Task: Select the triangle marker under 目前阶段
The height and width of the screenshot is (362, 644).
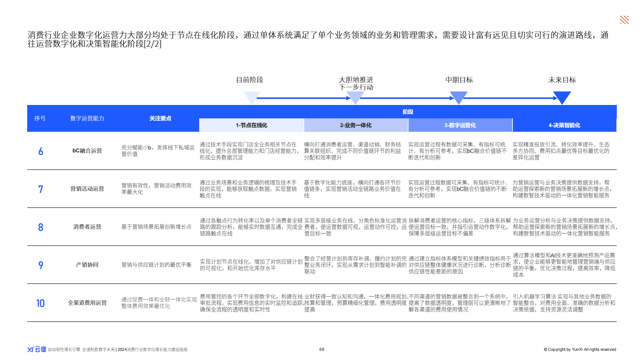Action: tap(252, 97)
